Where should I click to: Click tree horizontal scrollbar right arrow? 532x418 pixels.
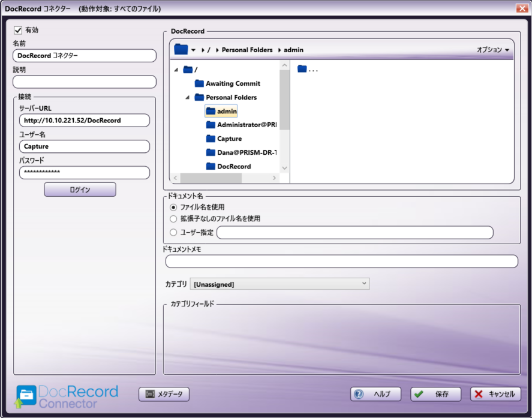coord(275,178)
